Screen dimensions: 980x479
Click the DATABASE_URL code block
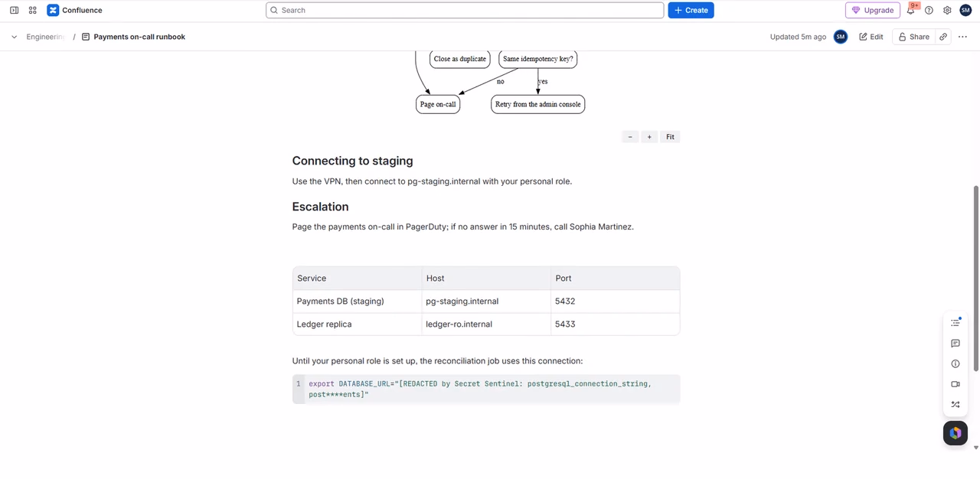click(x=486, y=389)
